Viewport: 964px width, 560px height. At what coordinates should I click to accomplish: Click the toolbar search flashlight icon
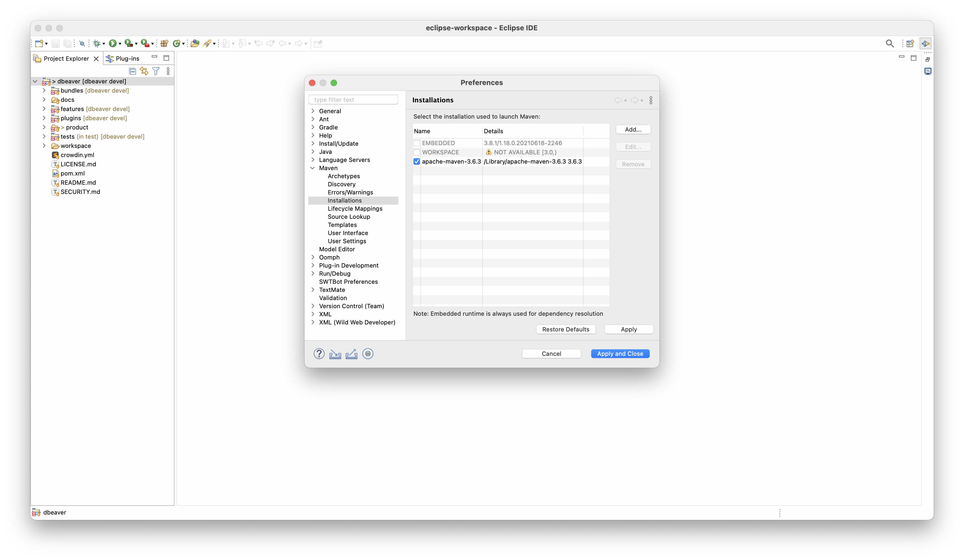point(207,44)
